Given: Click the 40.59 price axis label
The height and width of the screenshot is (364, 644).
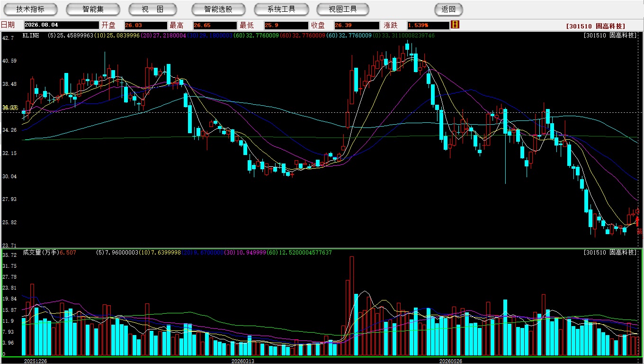Looking at the screenshot, I should click(9, 61).
